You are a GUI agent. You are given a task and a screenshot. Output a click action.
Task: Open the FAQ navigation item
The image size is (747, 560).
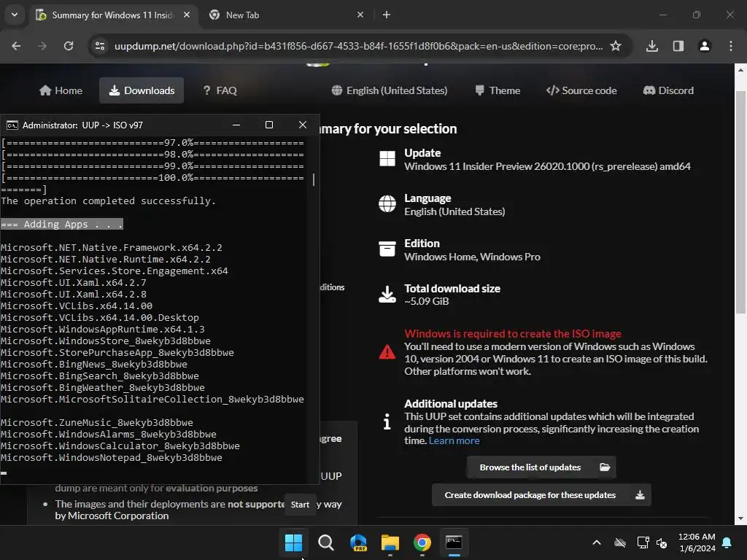click(x=220, y=90)
